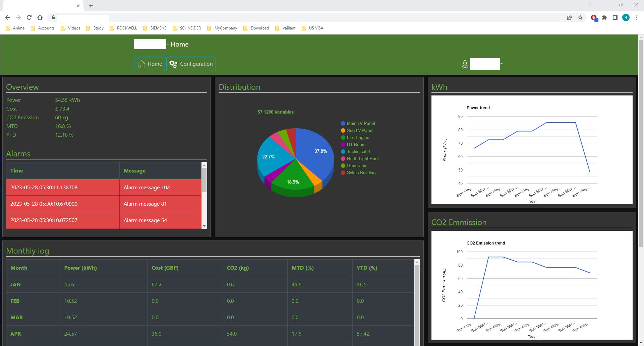Close the current browser tab
644x346 pixels.
(78, 6)
